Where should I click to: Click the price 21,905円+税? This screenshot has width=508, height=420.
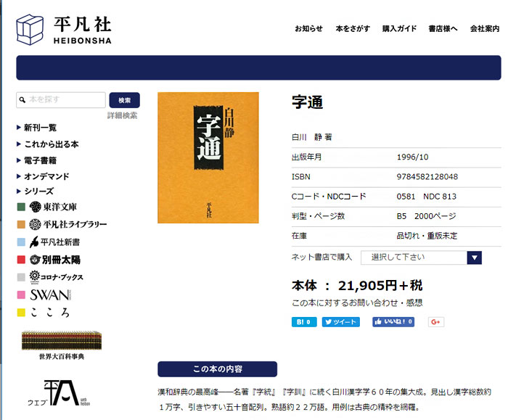[380, 286]
